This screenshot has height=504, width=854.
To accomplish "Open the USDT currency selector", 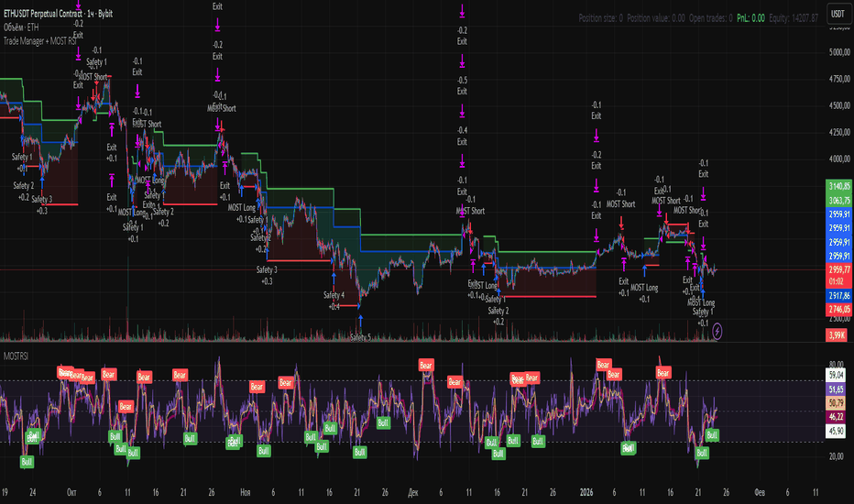I will click(x=837, y=15).
